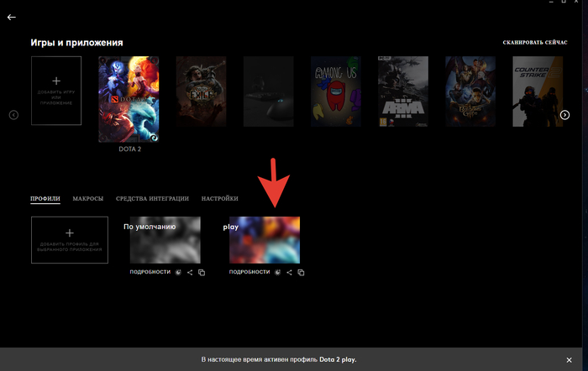588x371 pixels.
Task: Open Подробности for По умолчанию profile
Action: click(150, 272)
